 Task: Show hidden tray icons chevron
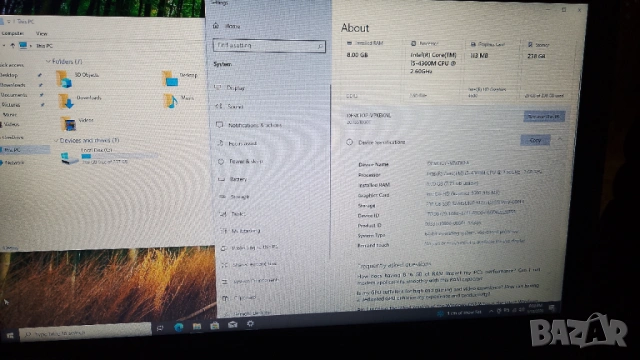(x=491, y=311)
